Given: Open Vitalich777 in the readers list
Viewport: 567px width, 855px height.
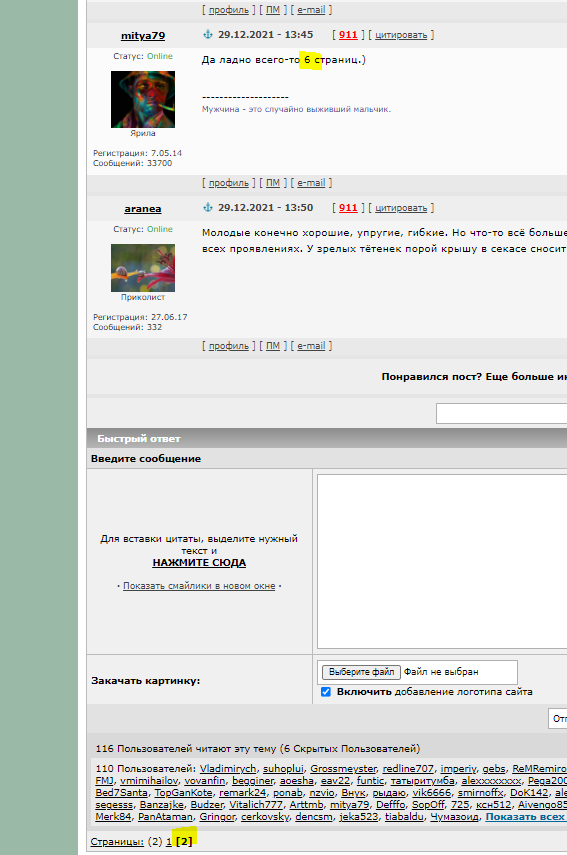Looking at the screenshot, I should click(x=256, y=805).
